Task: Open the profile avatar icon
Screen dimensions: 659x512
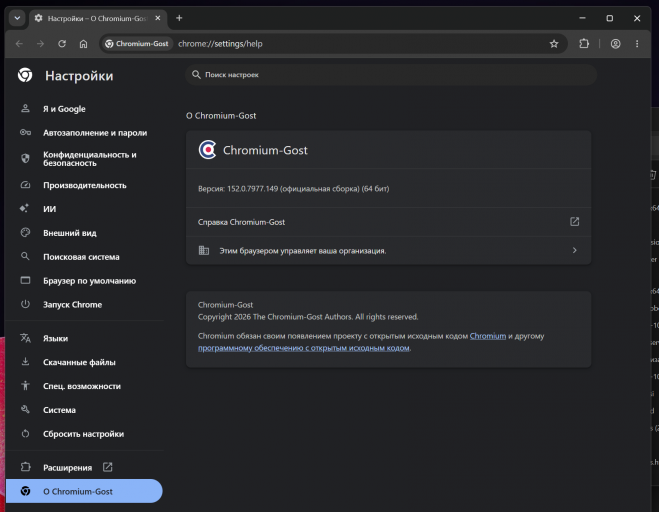Action: coord(615,44)
